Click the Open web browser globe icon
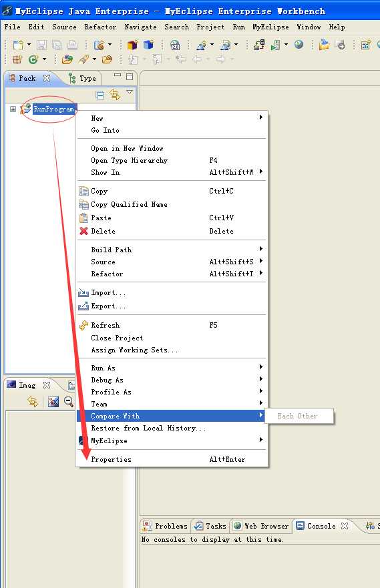The width and height of the screenshot is (380, 588). point(299,45)
